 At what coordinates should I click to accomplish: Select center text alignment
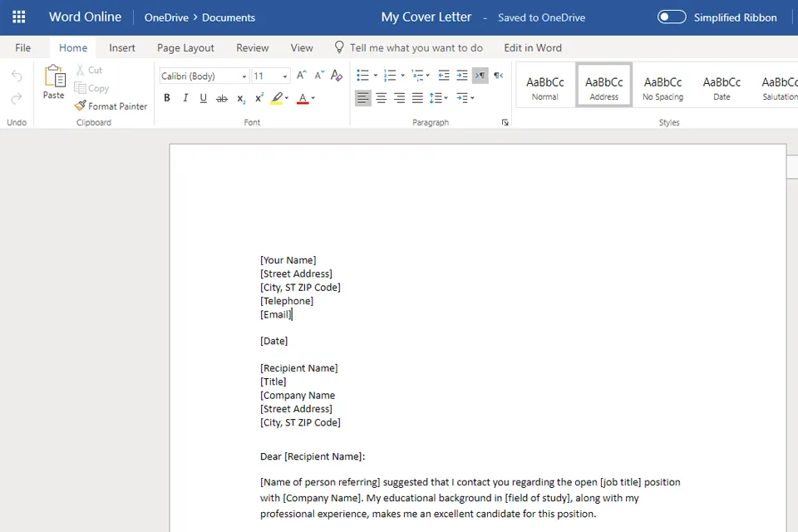tap(381, 98)
